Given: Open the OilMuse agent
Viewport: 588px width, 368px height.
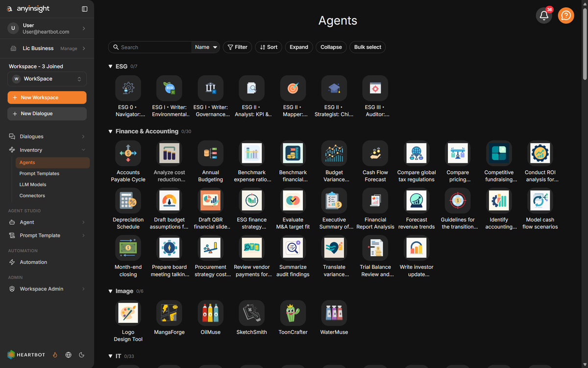Looking at the screenshot, I should [211, 313].
